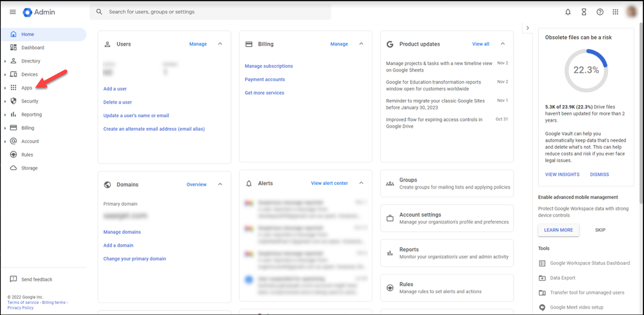Image resolution: width=644 pixels, height=315 pixels.
Task: Click the SKIP button
Action: pyautogui.click(x=600, y=230)
